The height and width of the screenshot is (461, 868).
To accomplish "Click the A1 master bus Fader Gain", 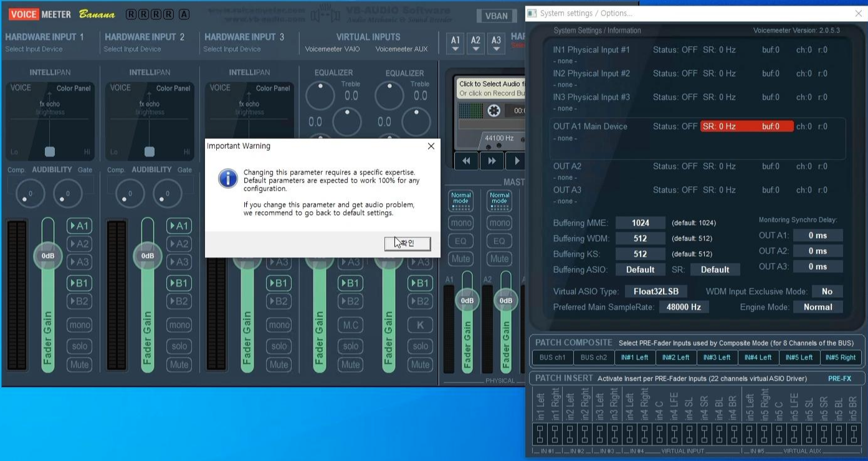I will [x=467, y=300].
